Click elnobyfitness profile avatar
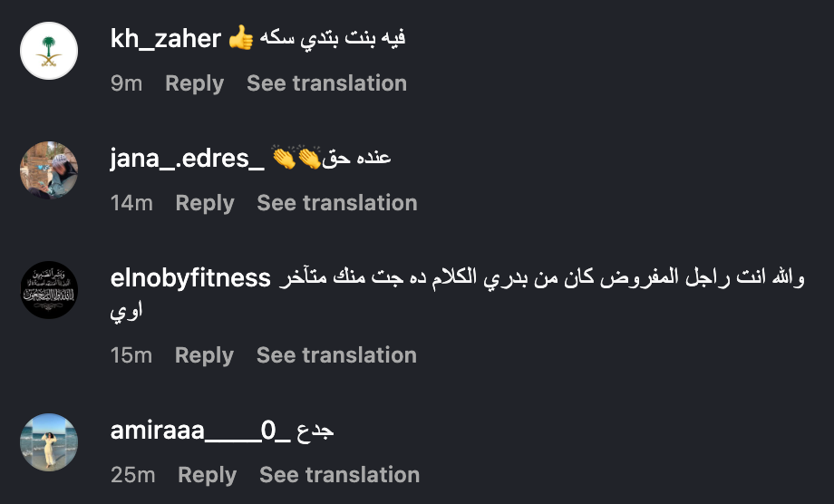834x504 pixels. 49,290
